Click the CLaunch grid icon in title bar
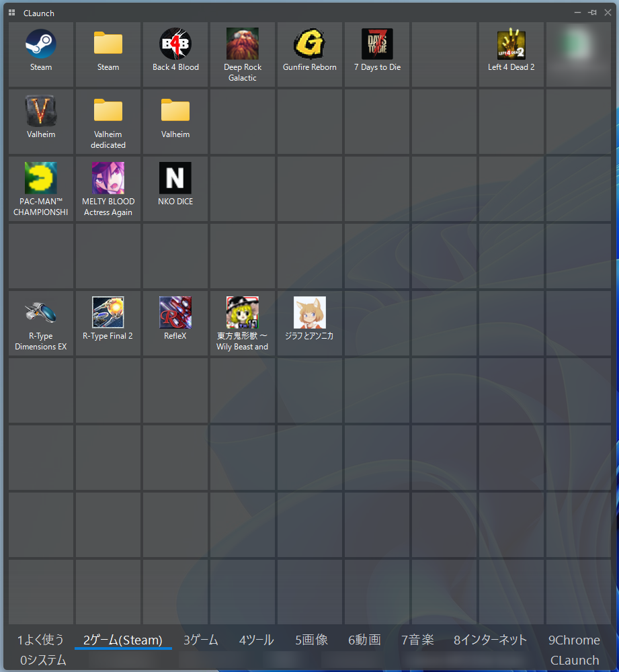This screenshot has width=619, height=672. tap(12, 13)
